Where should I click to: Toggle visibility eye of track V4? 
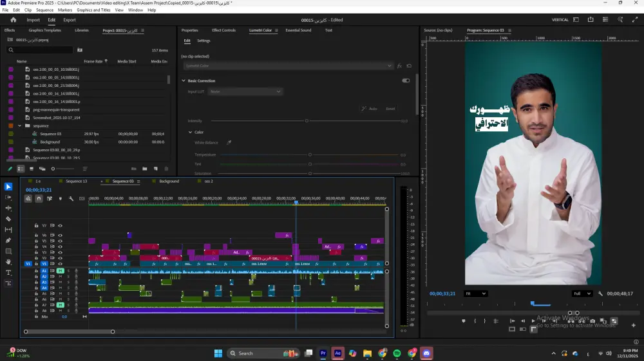click(x=60, y=247)
